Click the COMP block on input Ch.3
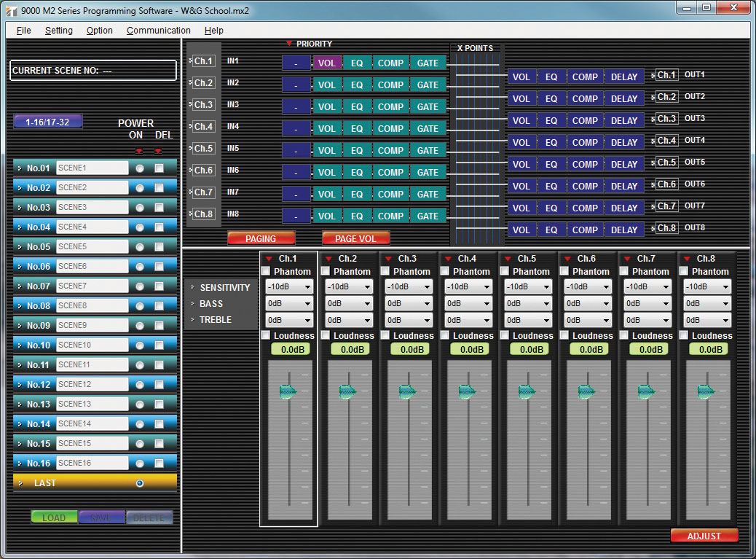 coord(390,107)
